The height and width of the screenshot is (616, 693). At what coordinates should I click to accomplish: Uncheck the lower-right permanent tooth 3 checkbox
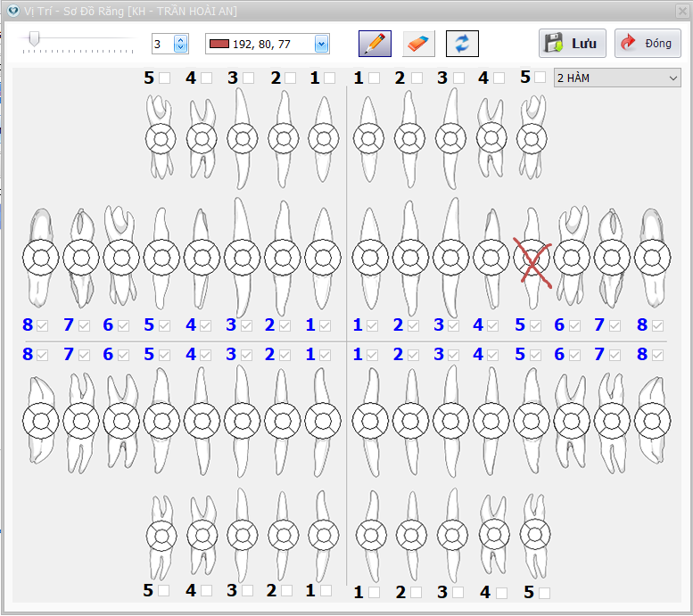tap(453, 355)
